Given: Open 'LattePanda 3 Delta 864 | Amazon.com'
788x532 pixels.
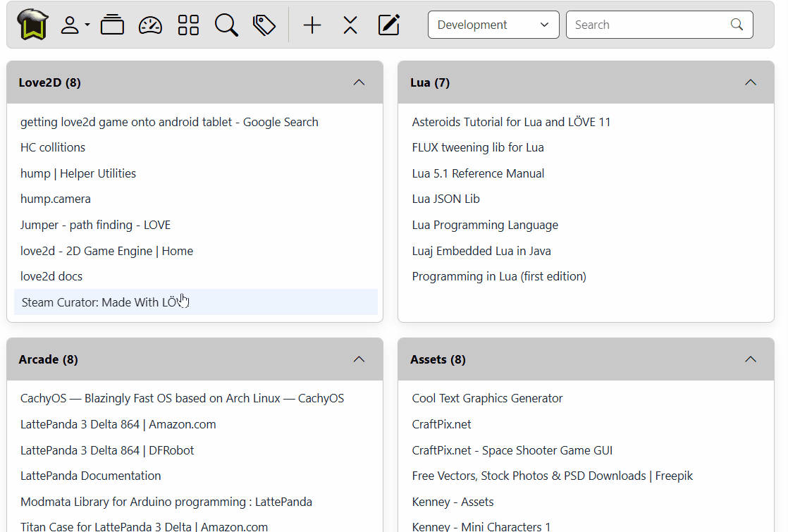Looking at the screenshot, I should 118,424.
